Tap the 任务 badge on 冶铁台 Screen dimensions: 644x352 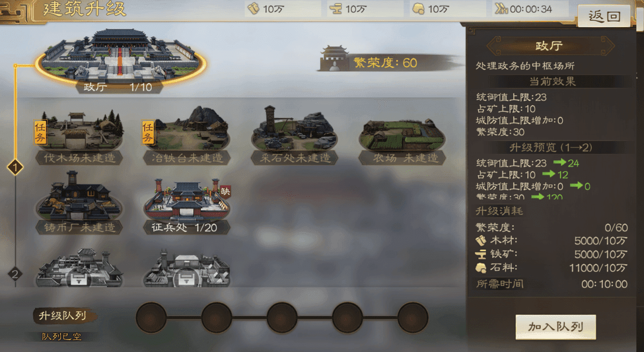click(x=148, y=133)
